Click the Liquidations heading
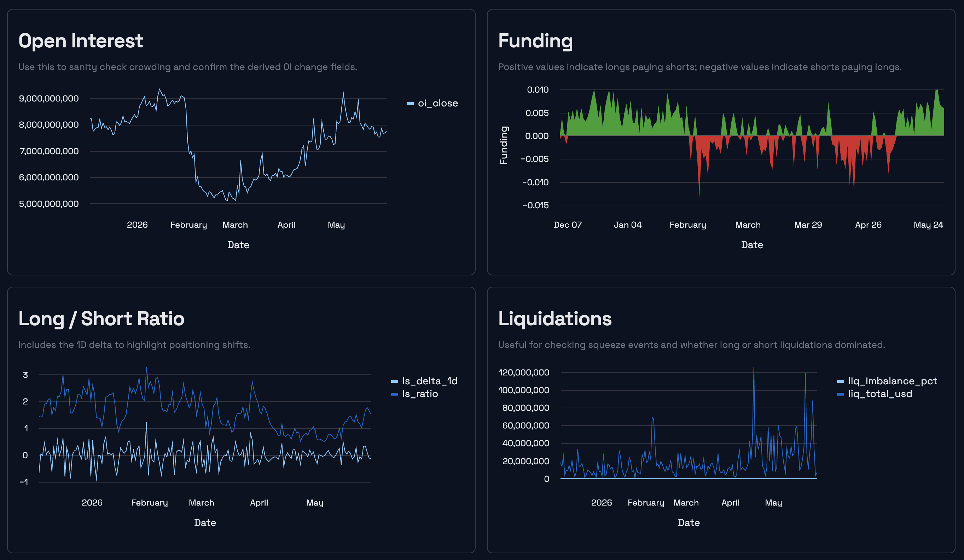Image resolution: width=964 pixels, height=560 pixels. tap(555, 319)
